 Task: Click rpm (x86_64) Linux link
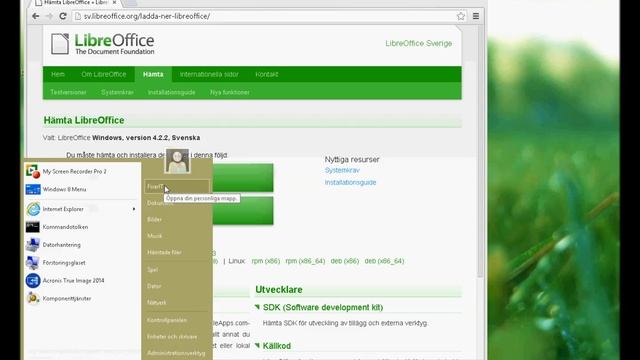305,261
